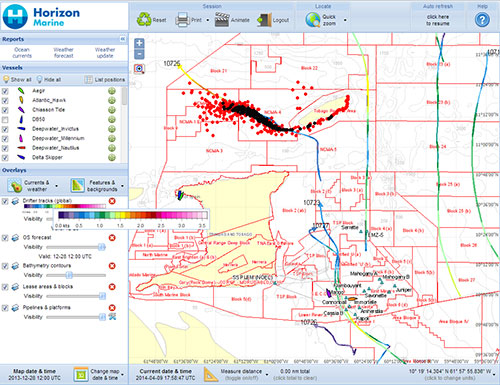Expand Features & backgrounds dropdown arrow
This screenshot has width=500, height=385.
pyautogui.click(x=122, y=186)
